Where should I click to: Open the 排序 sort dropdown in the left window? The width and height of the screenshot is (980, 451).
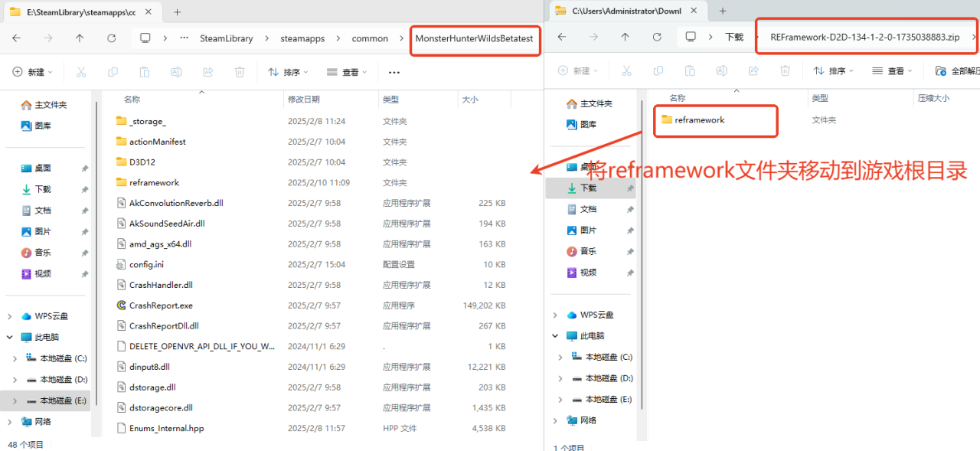tap(292, 71)
